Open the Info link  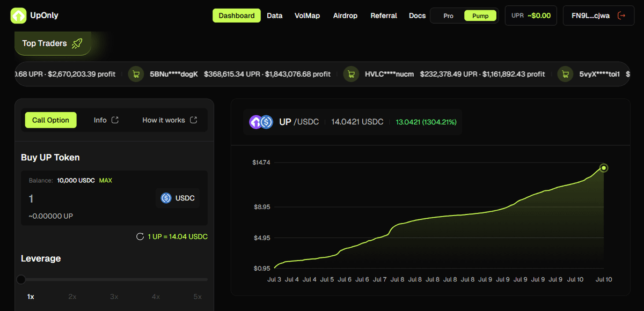click(106, 120)
